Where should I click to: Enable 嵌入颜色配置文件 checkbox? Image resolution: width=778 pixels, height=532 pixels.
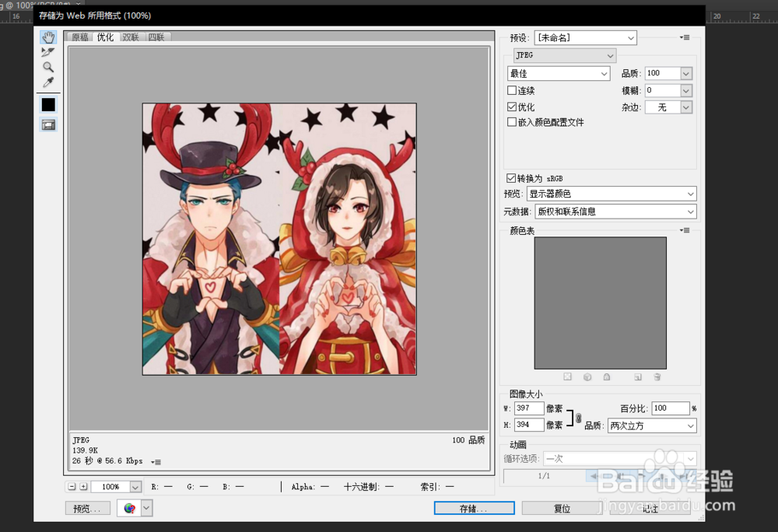(x=512, y=122)
